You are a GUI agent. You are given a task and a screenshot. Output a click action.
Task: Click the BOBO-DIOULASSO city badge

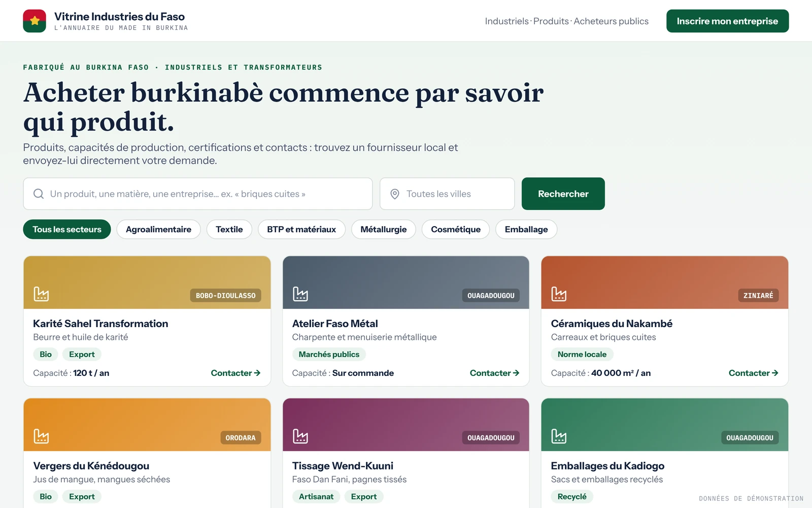[x=226, y=296]
